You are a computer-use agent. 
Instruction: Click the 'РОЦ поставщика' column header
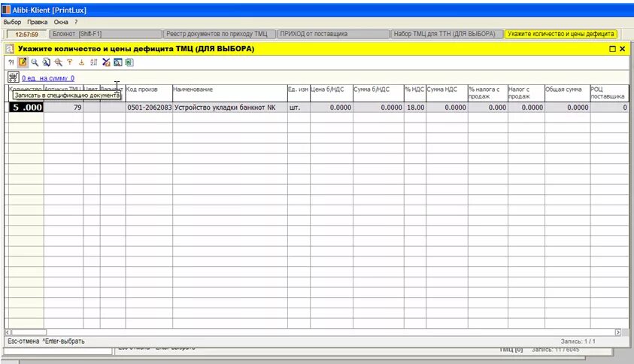[609, 93]
